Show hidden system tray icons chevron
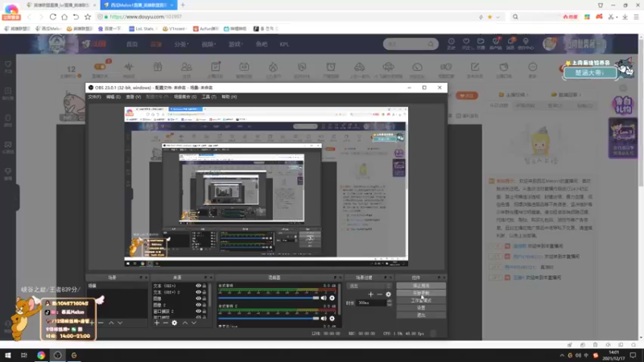The width and height of the screenshot is (644, 362). click(561, 356)
